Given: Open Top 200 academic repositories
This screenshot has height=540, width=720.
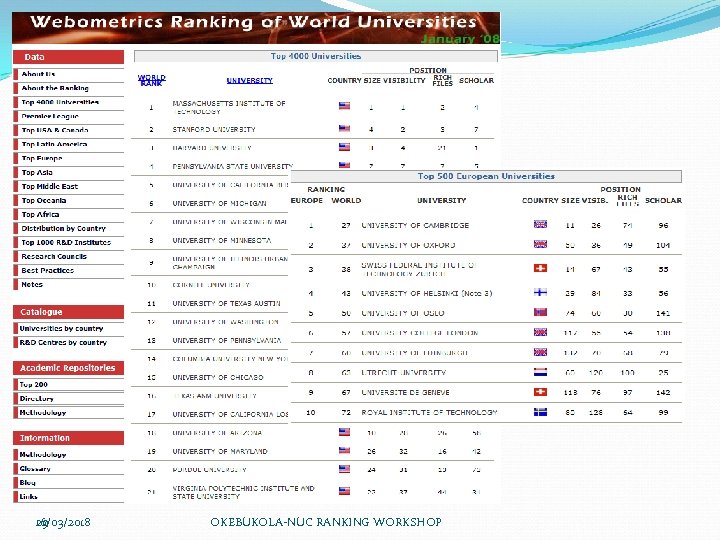Looking at the screenshot, I should [34, 384].
